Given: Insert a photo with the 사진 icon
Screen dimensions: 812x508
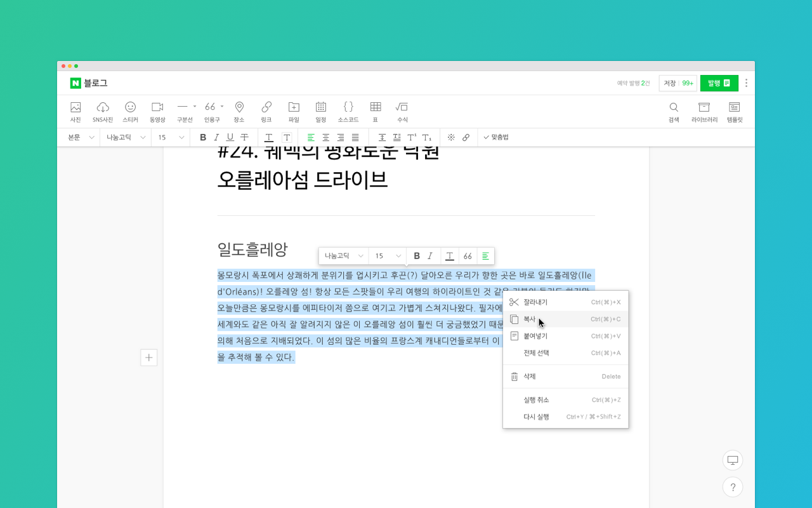Looking at the screenshot, I should [75, 112].
